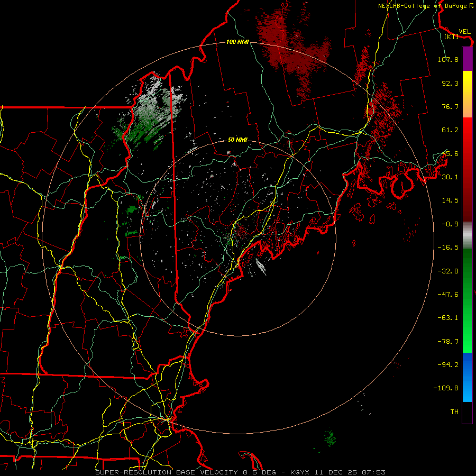Click the -32.0 velocity scale value

(x=448, y=271)
